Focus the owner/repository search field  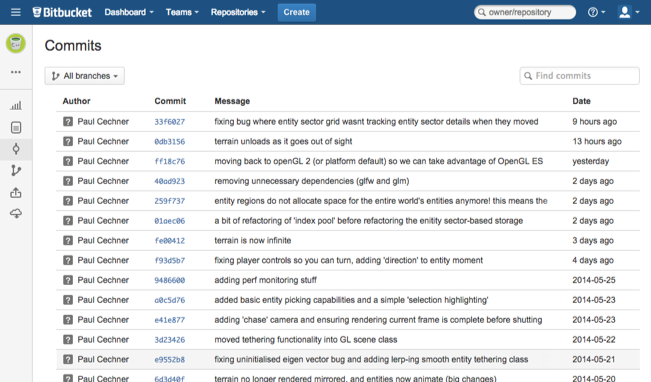tap(525, 12)
